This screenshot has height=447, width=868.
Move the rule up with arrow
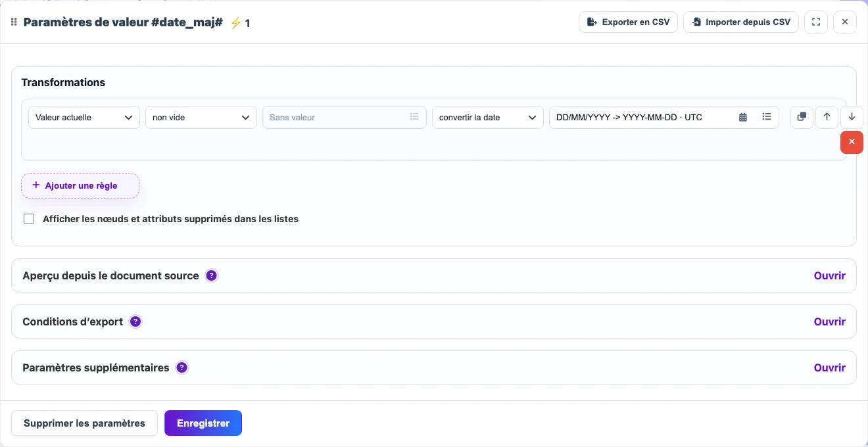pyautogui.click(x=827, y=117)
